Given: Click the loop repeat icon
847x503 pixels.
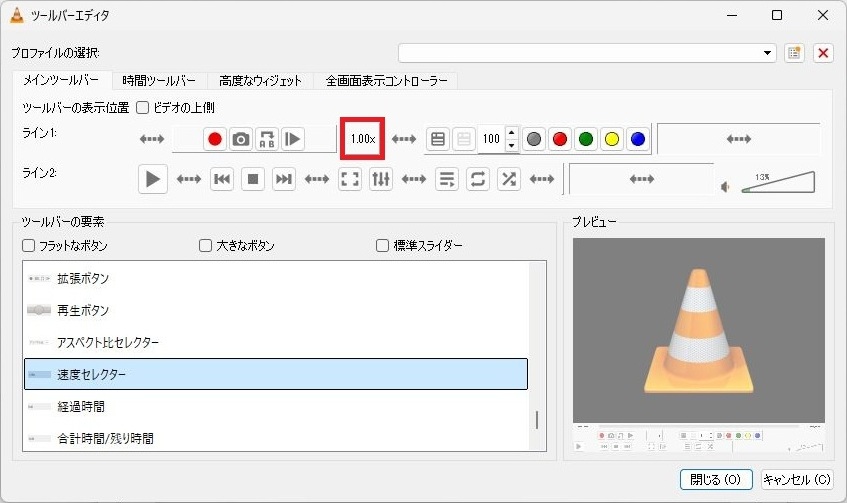Looking at the screenshot, I should (478, 179).
